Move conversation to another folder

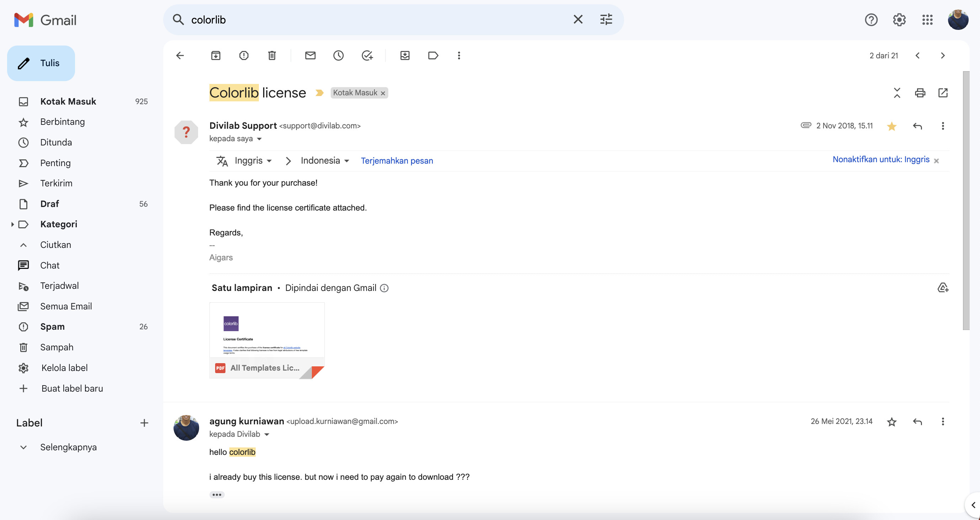tap(405, 55)
